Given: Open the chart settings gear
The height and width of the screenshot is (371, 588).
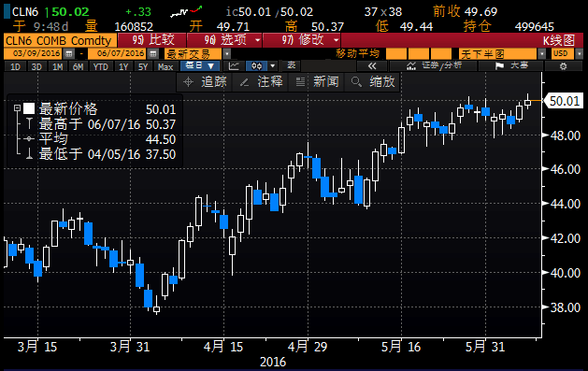Looking at the screenshot, I should point(563,66).
